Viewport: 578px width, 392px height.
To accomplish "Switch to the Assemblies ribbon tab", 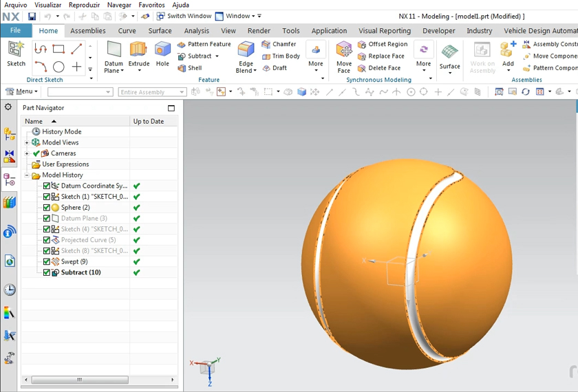I will tap(88, 31).
